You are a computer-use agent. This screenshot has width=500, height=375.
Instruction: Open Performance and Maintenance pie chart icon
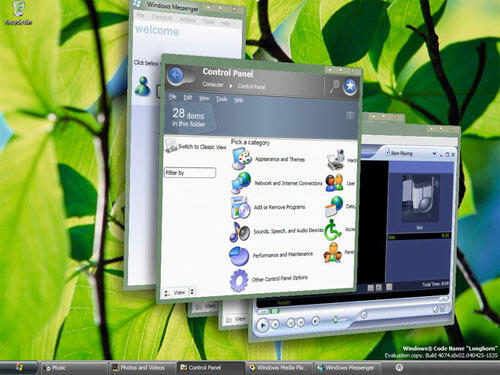pyautogui.click(x=239, y=256)
